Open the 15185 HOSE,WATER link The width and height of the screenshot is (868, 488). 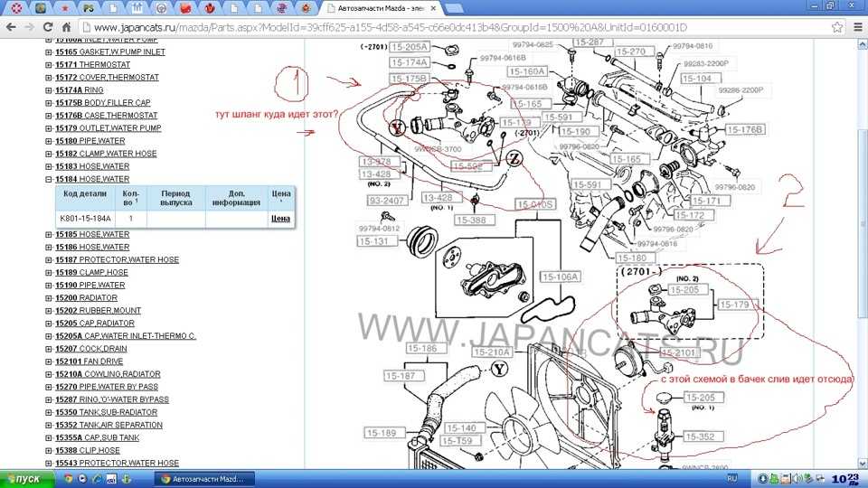tap(92, 235)
